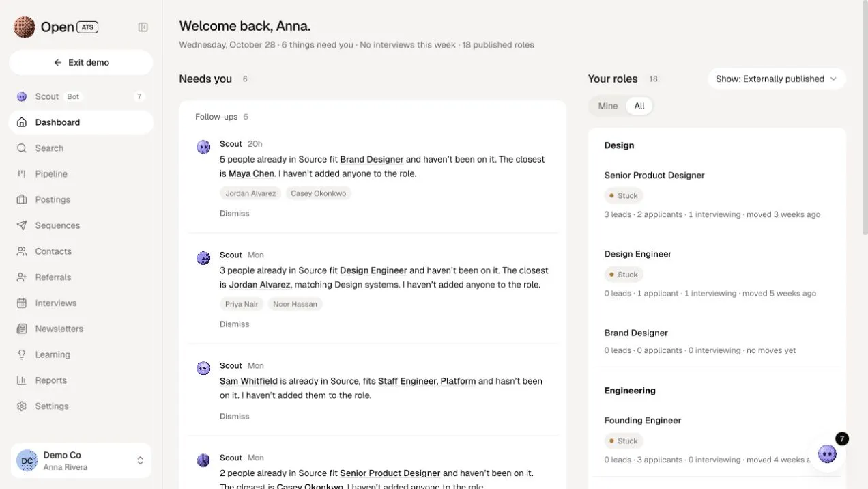Image resolution: width=868 pixels, height=489 pixels.
Task: Click the back arrow in Exit demo
Action: coord(58,62)
